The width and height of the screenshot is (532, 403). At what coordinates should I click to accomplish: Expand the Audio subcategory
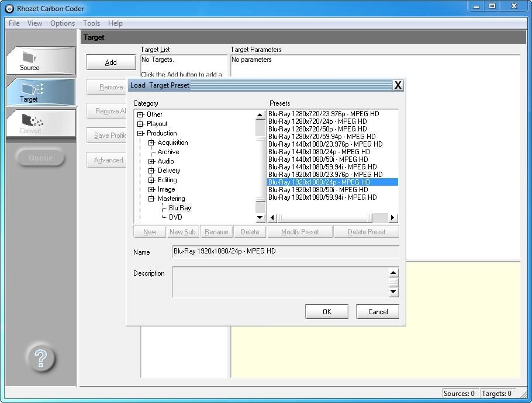(x=151, y=161)
